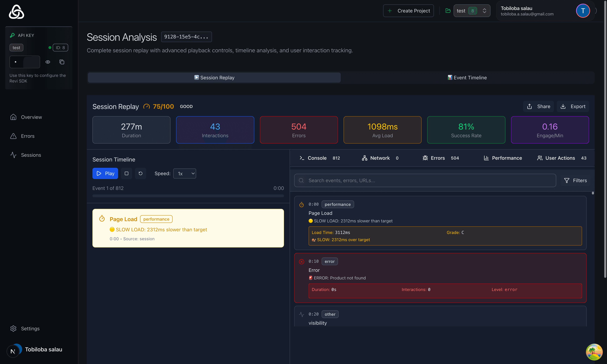Open the Sessions section in the sidebar

click(x=31, y=155)
